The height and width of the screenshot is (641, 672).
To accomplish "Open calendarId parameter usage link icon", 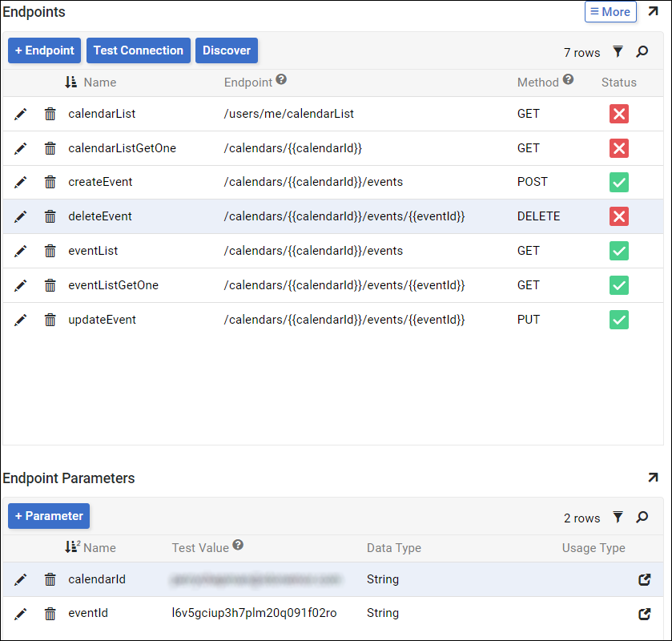I will (644, 579).
